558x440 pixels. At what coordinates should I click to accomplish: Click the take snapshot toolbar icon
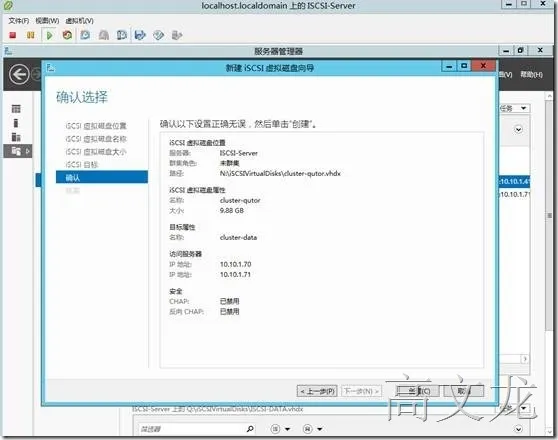pyautogui.click(x=85, y=35)
